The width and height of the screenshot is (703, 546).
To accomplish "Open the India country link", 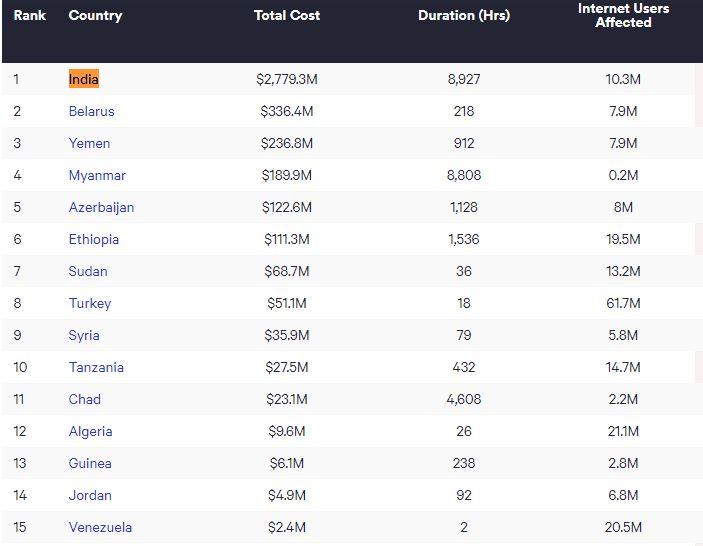I will coord(84,79).
